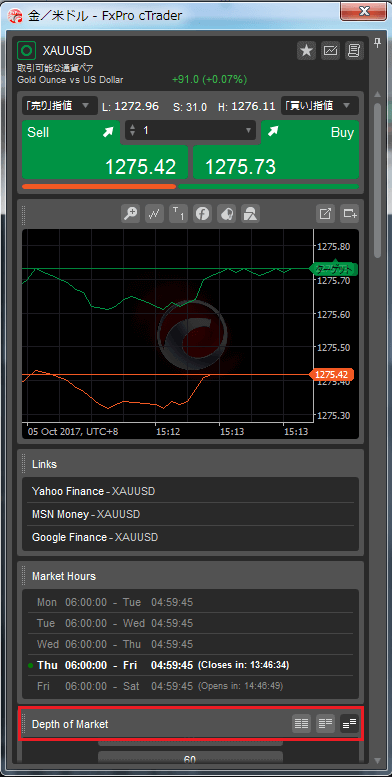Screen dimensions: 392x777
Task: Open new chart for XAUUSD icon
Action: 331,50
